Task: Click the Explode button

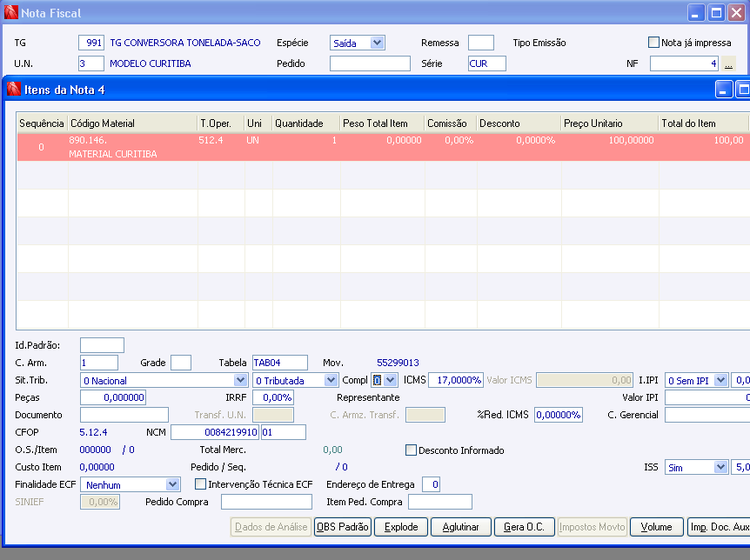Action: [x=401, y=527]
